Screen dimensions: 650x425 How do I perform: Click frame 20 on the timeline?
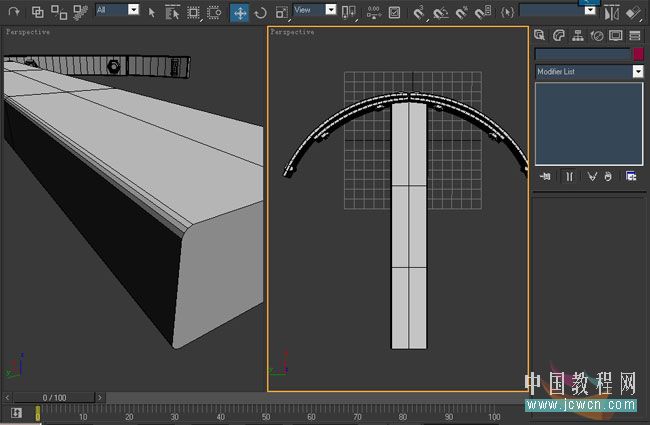129,417
